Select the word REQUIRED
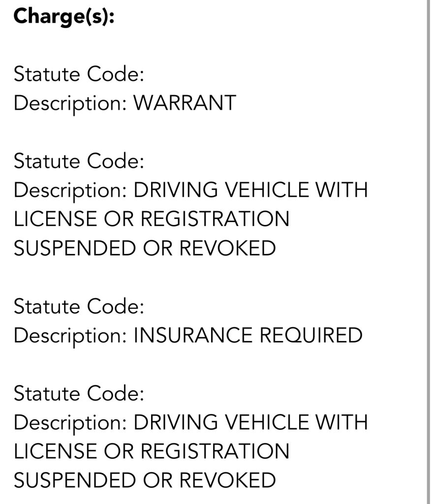433x504 pixels. click(310, 336)
